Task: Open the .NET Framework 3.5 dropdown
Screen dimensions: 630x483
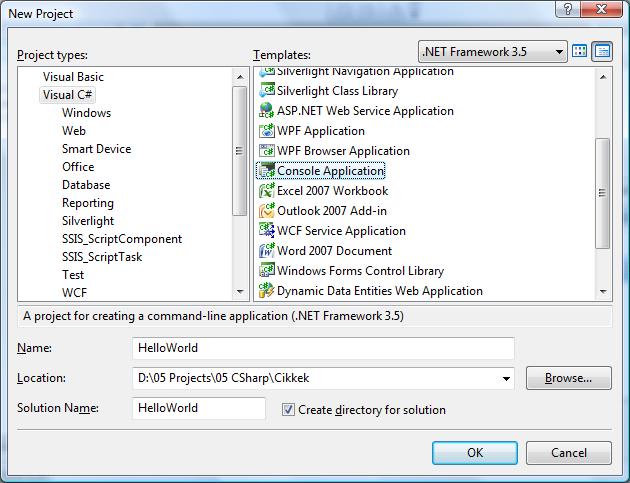Action: point(493,51)
